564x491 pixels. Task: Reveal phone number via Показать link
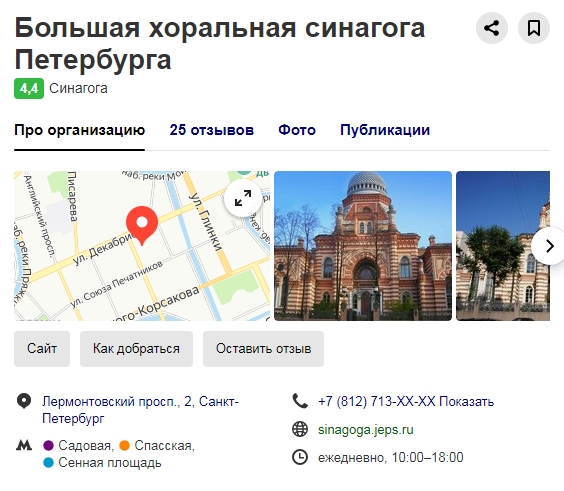click(467, 401)
